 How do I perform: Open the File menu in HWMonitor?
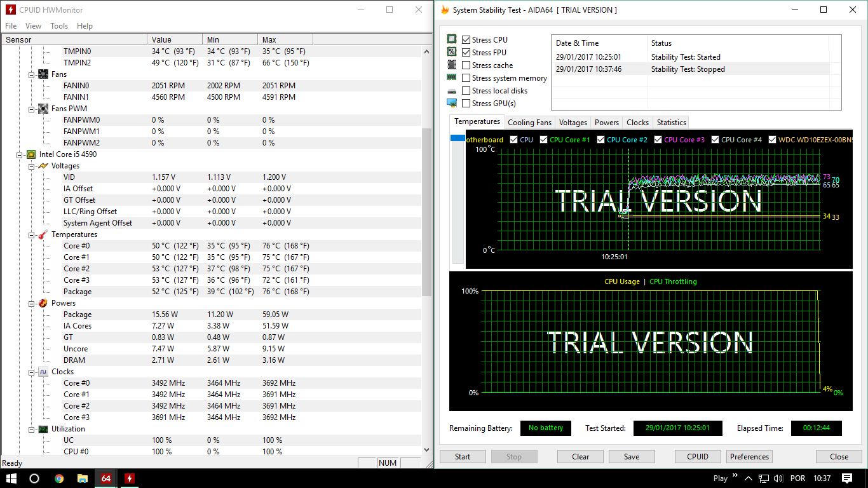(x=11, y=26)
